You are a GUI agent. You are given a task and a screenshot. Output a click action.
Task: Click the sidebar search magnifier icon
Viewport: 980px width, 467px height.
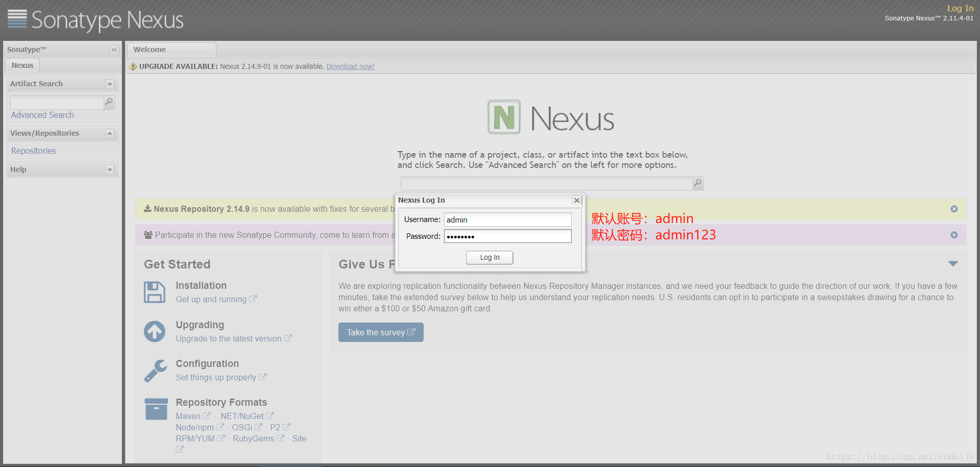pyautogui.click(x=109, y=102)
